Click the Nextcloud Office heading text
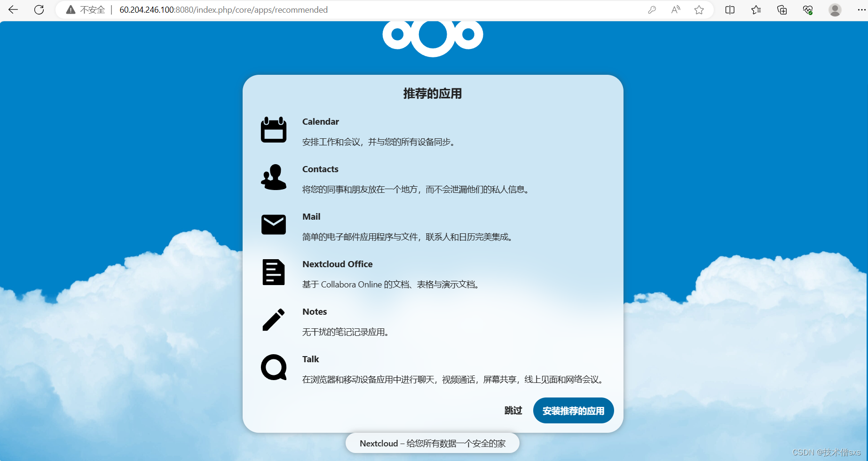 click(x=338, y=264)
